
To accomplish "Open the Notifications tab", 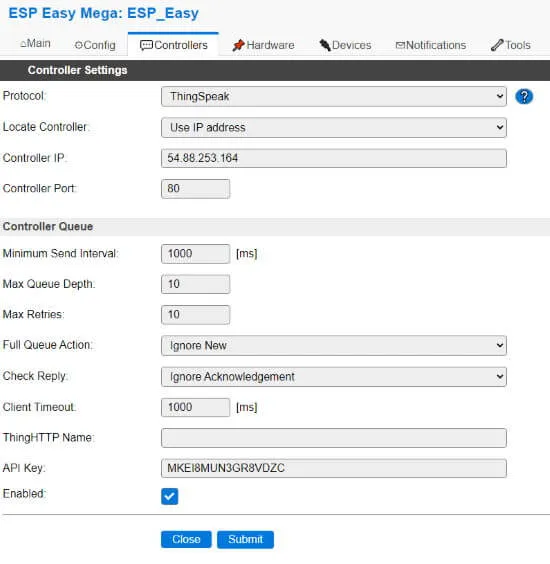I will point(431,45).
